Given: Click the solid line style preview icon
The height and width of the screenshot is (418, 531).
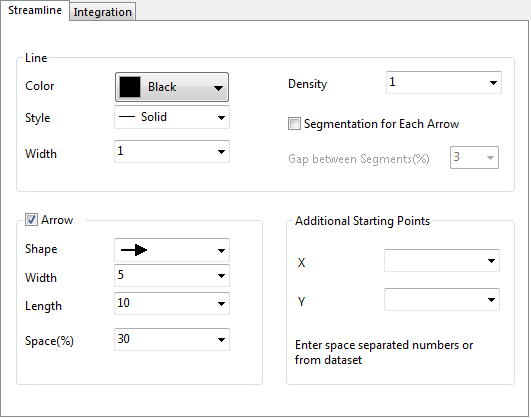Looking at the screenshot, I should point(127,117).
